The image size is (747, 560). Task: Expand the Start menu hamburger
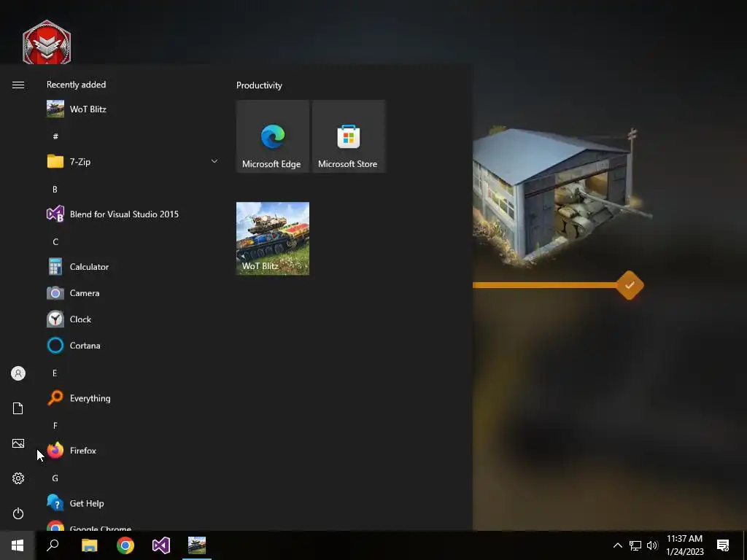(18, 85)
